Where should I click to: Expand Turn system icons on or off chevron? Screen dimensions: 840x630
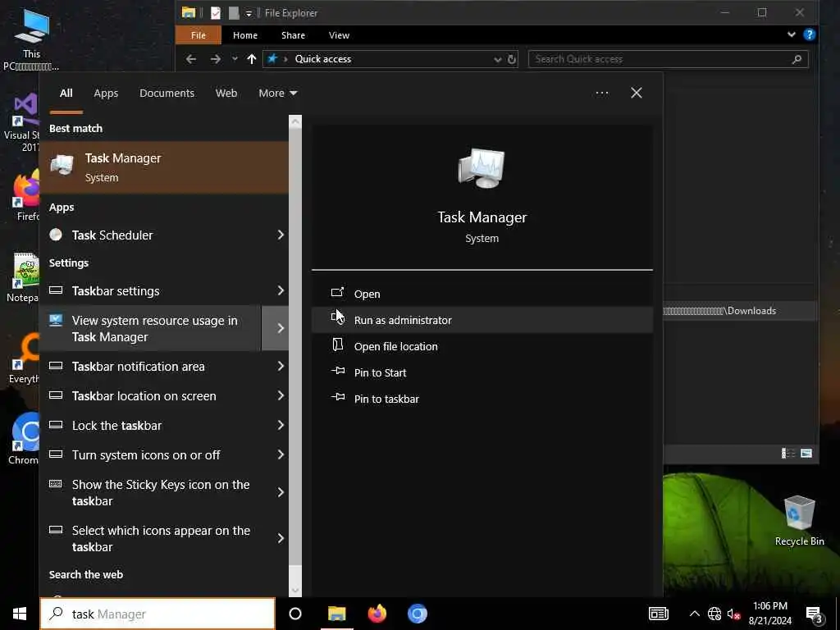coord(281,454)
